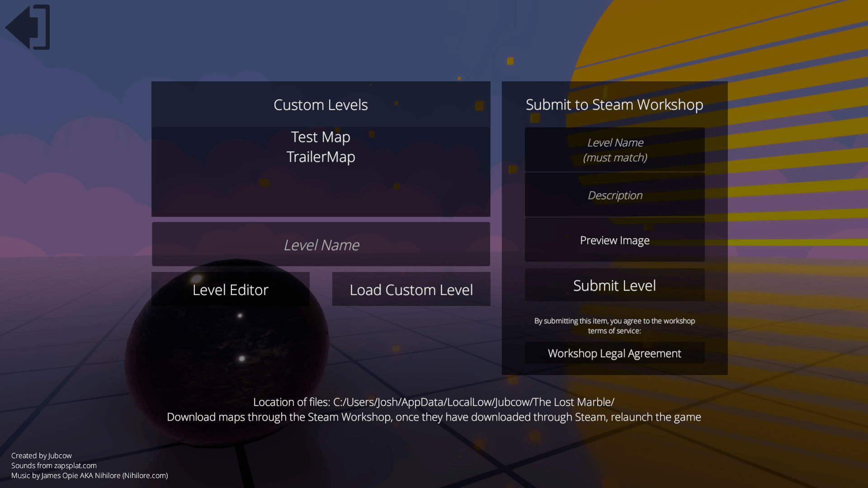Click the Custom Levels panel header
The image size is (868, 488).
(x=321, y=104)
